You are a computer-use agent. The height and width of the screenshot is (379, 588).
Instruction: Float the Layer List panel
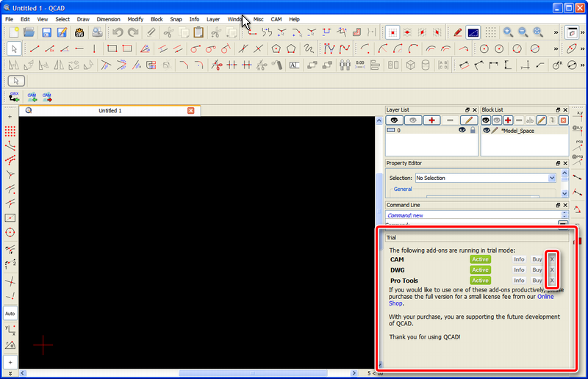click(x=467, y=110)
